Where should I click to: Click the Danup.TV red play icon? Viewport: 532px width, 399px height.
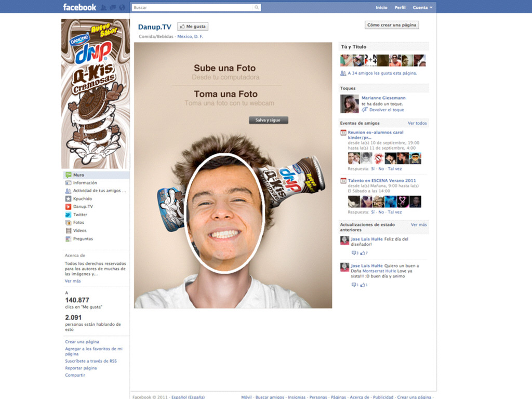[x=68, y=206]
